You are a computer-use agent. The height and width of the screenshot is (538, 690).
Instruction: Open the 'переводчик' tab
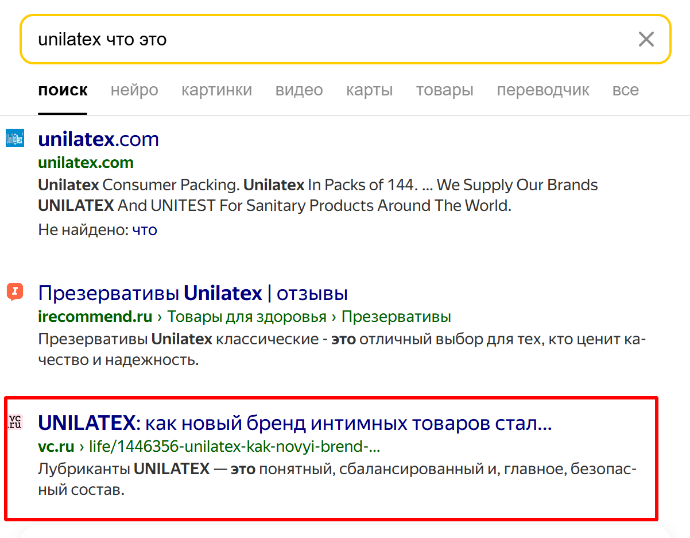(543, 90)
